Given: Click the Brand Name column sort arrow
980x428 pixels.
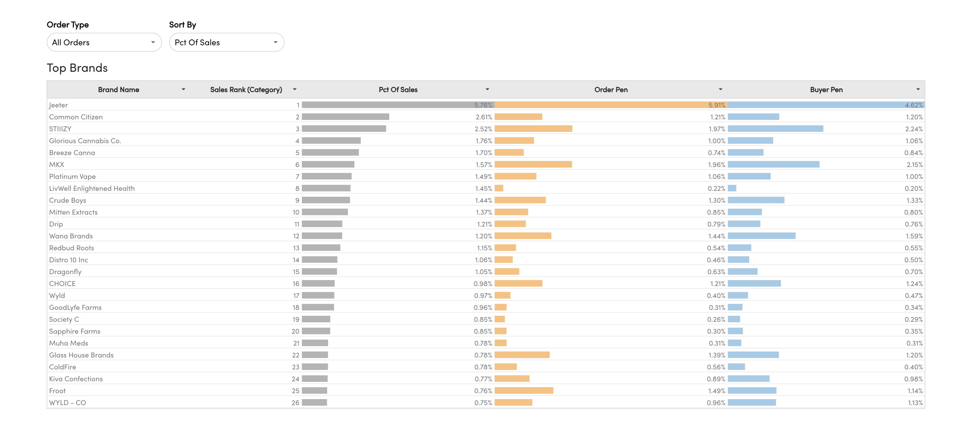Looking at the screenshot, I should (x=183, y=90).
